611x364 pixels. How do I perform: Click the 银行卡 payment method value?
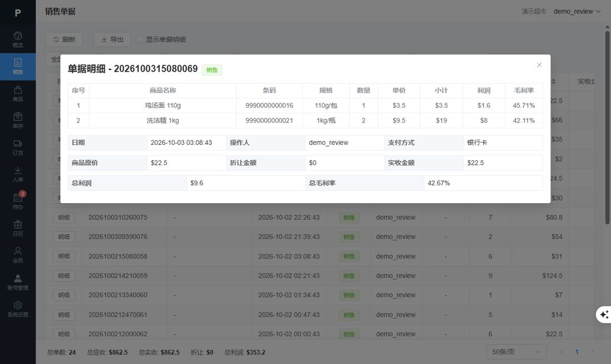[477, 143]
